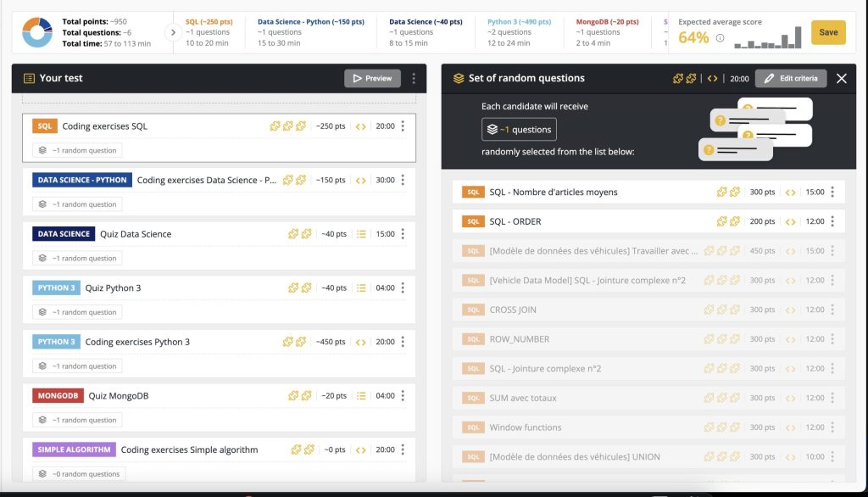Open options menu for Coding exercises Simple algorithm
The height and width of the screenshot is (497, 868).
pos(403,450)
